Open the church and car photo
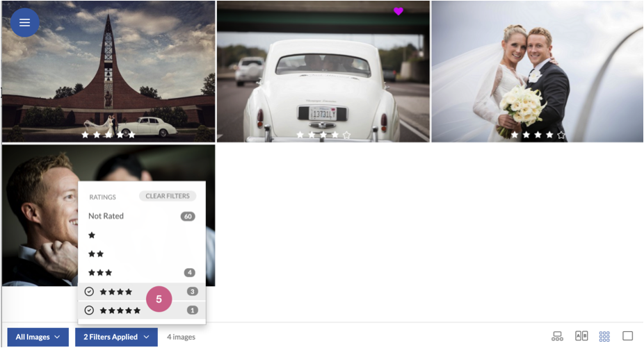The width and height of the screenshot is (644, 348). point(108,72)
